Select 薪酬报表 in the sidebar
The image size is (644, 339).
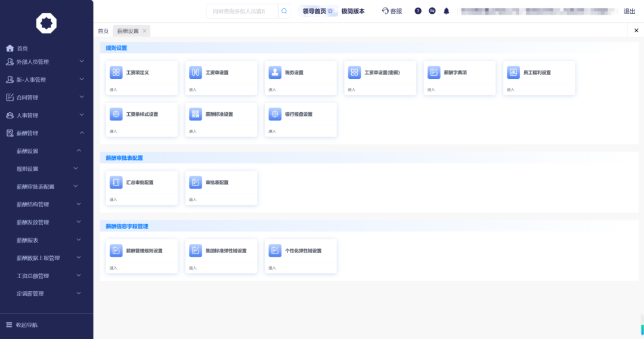click(x=27, y=240)
